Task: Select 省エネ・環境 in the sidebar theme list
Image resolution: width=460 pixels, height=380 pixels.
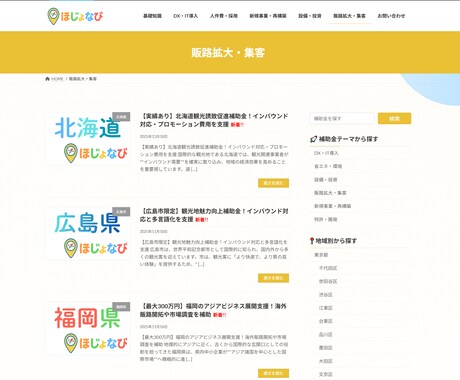Action: [328, 166]
